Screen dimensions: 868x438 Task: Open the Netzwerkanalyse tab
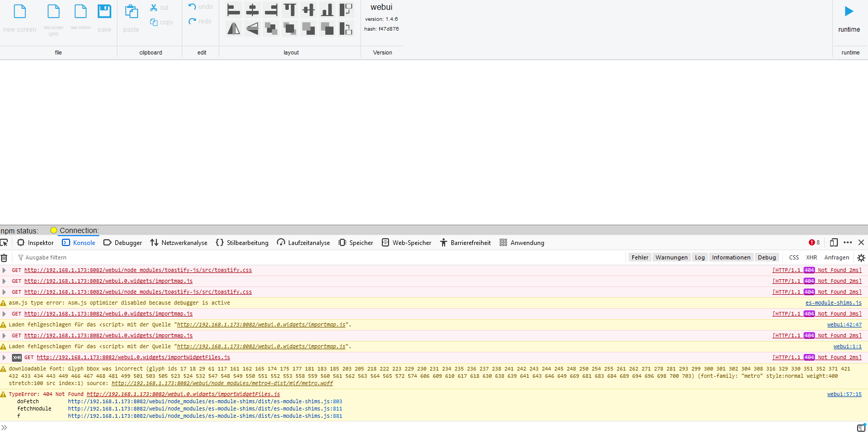179,242
